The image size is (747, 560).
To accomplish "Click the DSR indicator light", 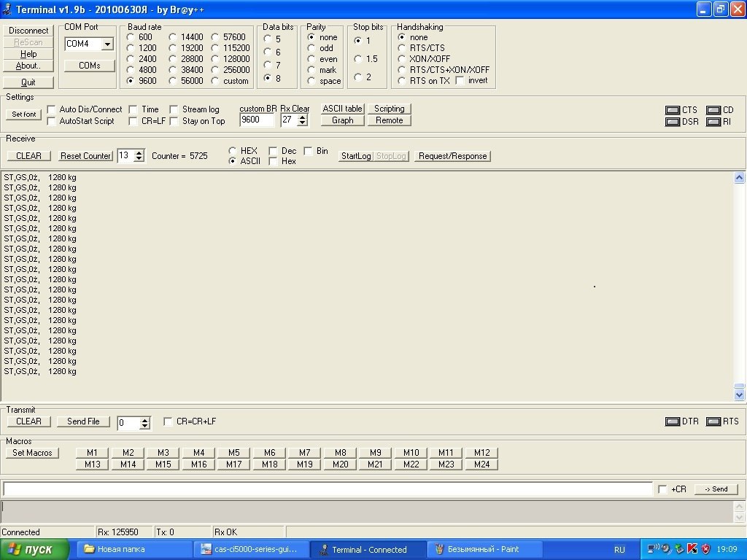I will pos(673,122).
